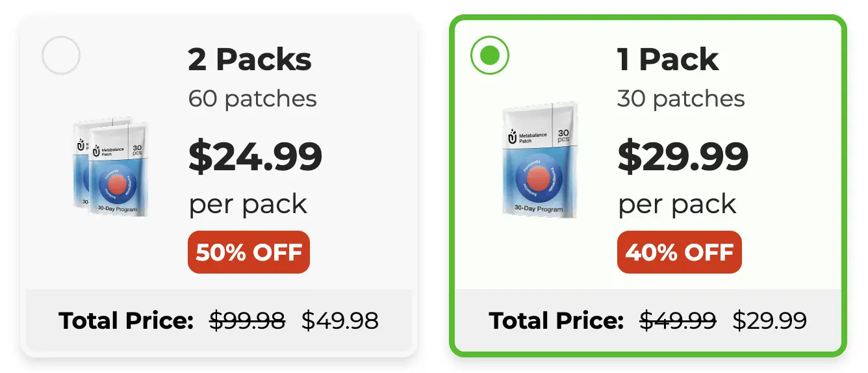Viewport: 868px width, 373px height.
Task: Click the "30 patches" text
Action: (x=681, y=99)
